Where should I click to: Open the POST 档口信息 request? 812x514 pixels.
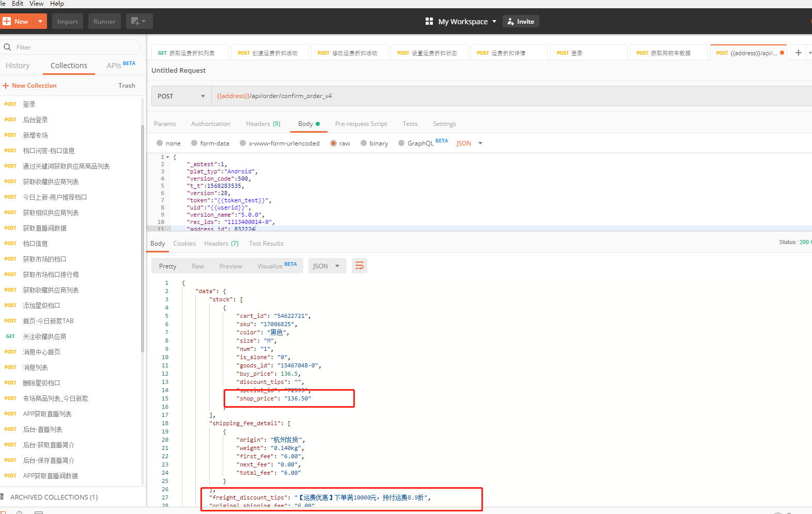tap(70, 244)
